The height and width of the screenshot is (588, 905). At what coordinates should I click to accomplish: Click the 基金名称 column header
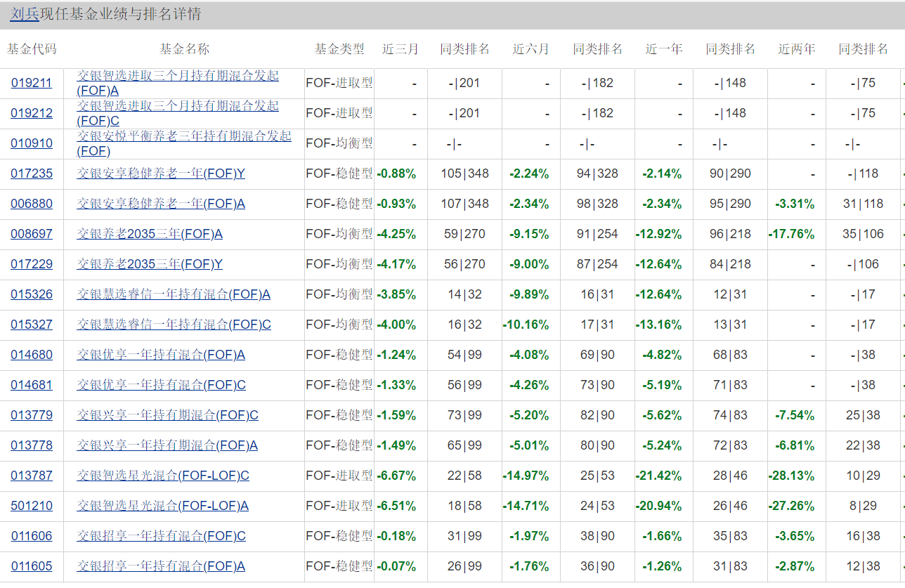pos(184,49)
